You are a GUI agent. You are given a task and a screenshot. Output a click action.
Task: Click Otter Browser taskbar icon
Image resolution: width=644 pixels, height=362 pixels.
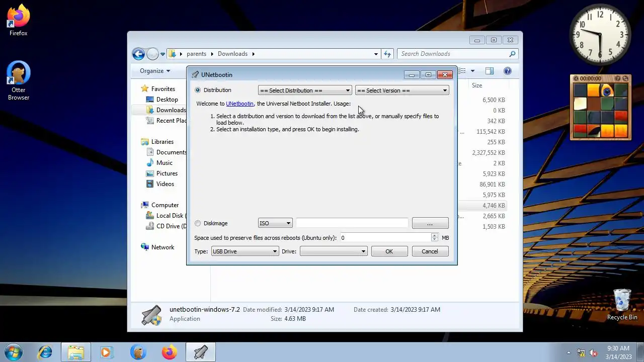pos(138,352)
